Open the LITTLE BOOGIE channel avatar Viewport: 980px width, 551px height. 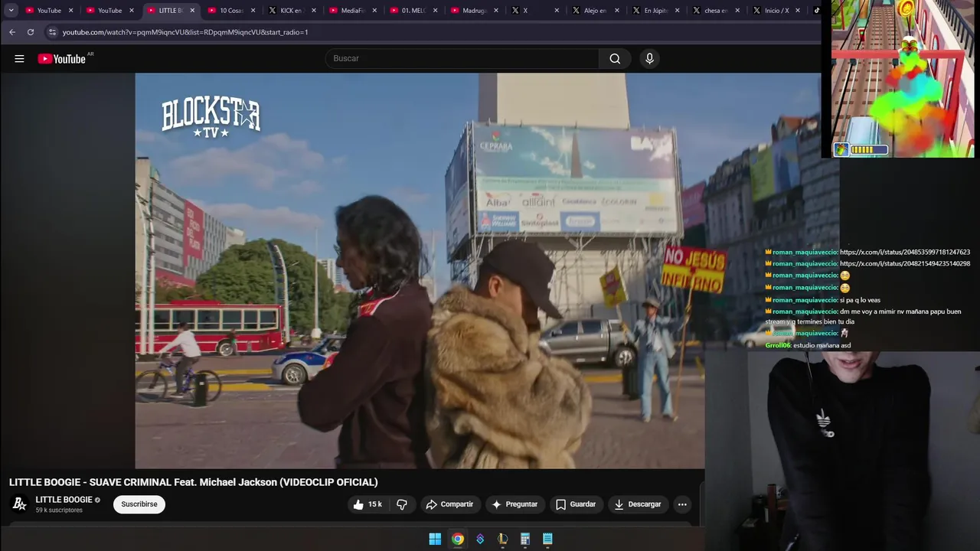[x=20, y=504]
